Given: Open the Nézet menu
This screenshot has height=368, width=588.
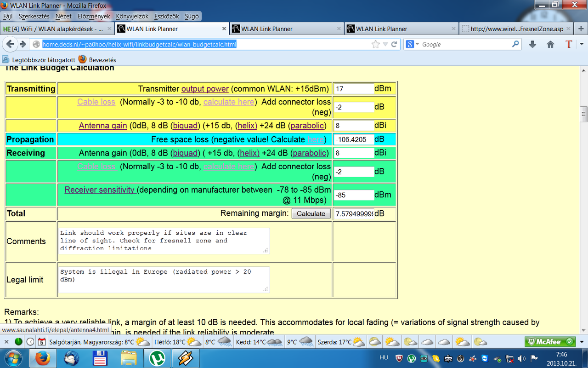Looking at the screenshot, I should pyautogui.click(x=63, y=16).
